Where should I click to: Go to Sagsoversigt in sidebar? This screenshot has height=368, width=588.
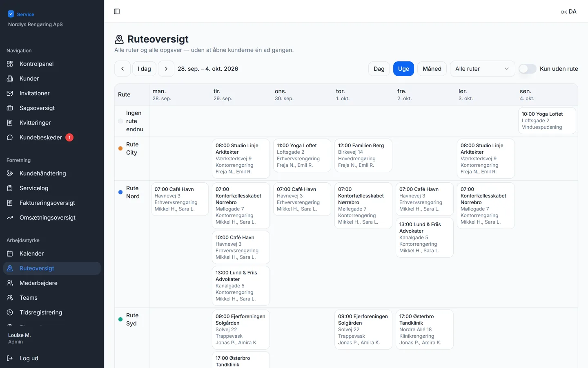tap(52, 108)
